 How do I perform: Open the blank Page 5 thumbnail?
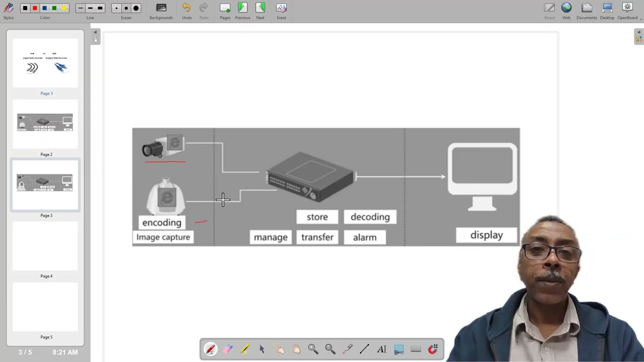tap(45, 307)
